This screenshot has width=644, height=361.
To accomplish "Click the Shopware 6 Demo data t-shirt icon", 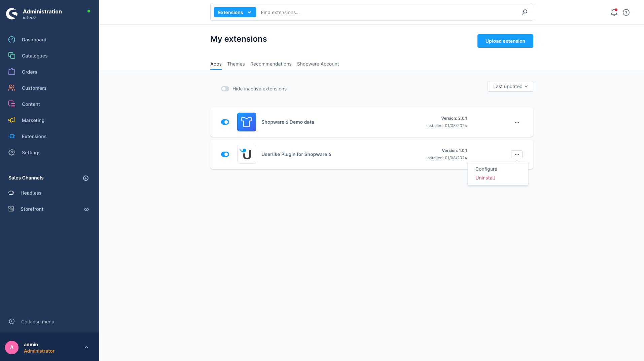I will [247, 122].
